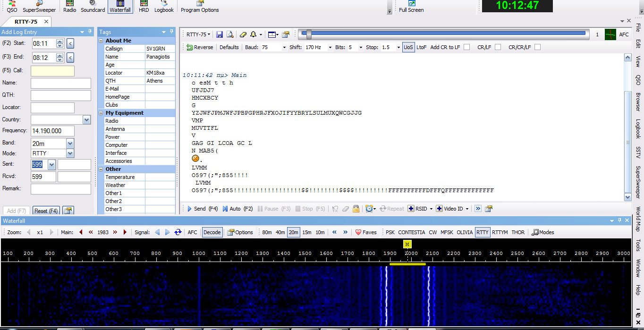The height and width of the screenshot is (330, 644).
Task: Enable the Add CR to LF checkbox
Action: click(466, 47)
